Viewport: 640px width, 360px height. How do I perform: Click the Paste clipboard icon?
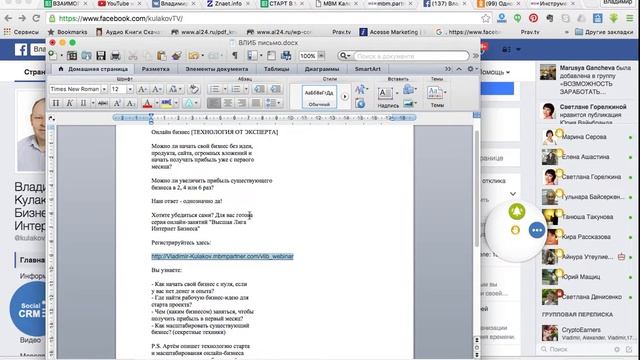point(162,56)
